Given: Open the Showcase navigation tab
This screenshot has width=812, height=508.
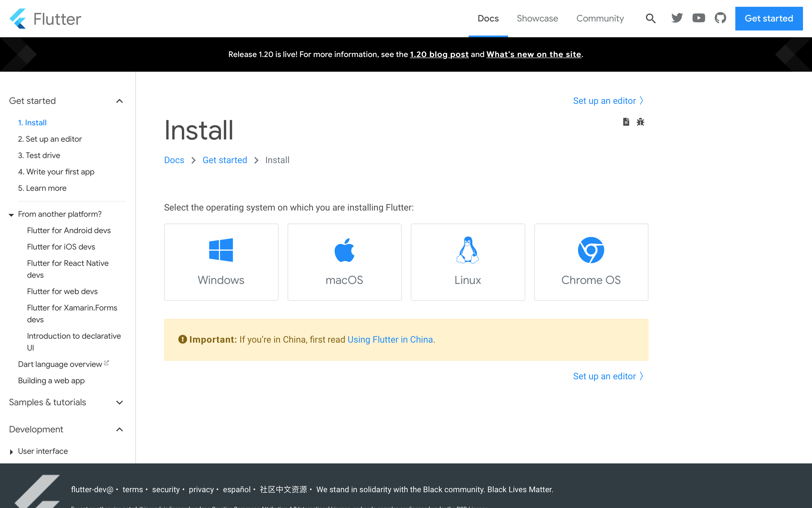Looking at the screenshot, I should click(537, 18).
